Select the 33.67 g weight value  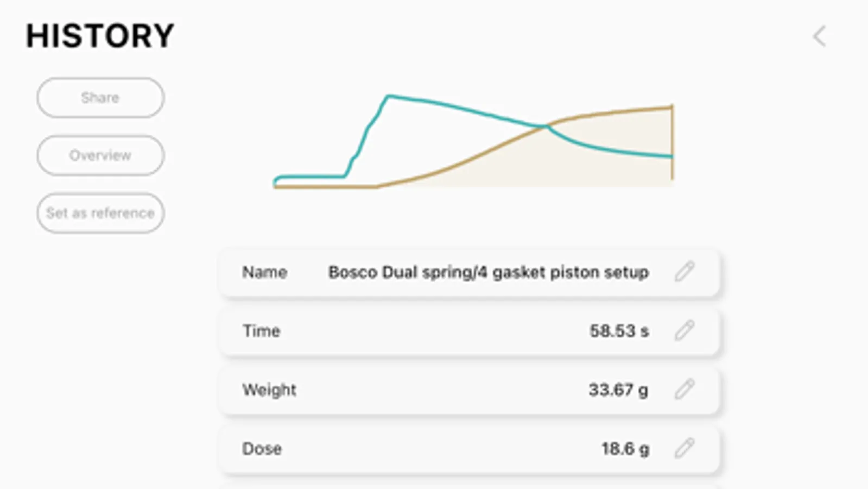618,390
